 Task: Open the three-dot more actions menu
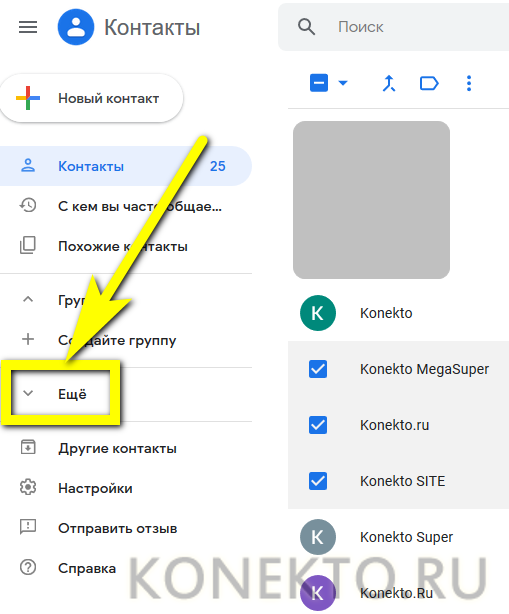pos(469,83)
